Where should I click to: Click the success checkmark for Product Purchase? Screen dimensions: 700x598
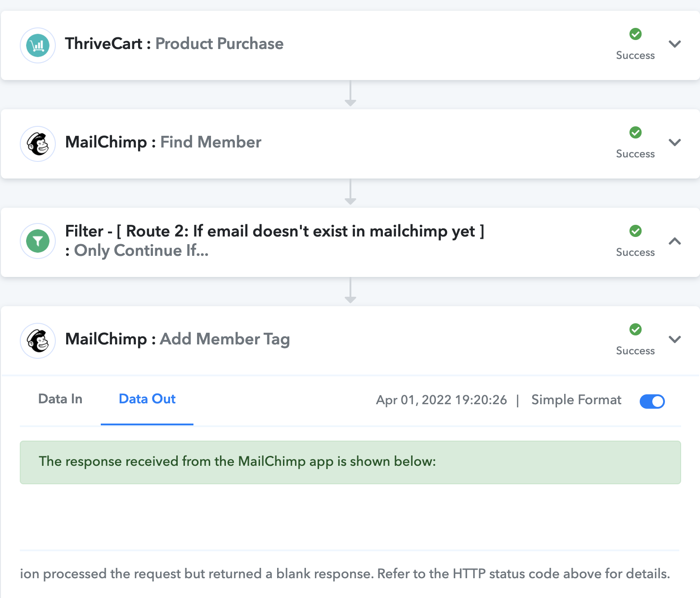(635, 34)
